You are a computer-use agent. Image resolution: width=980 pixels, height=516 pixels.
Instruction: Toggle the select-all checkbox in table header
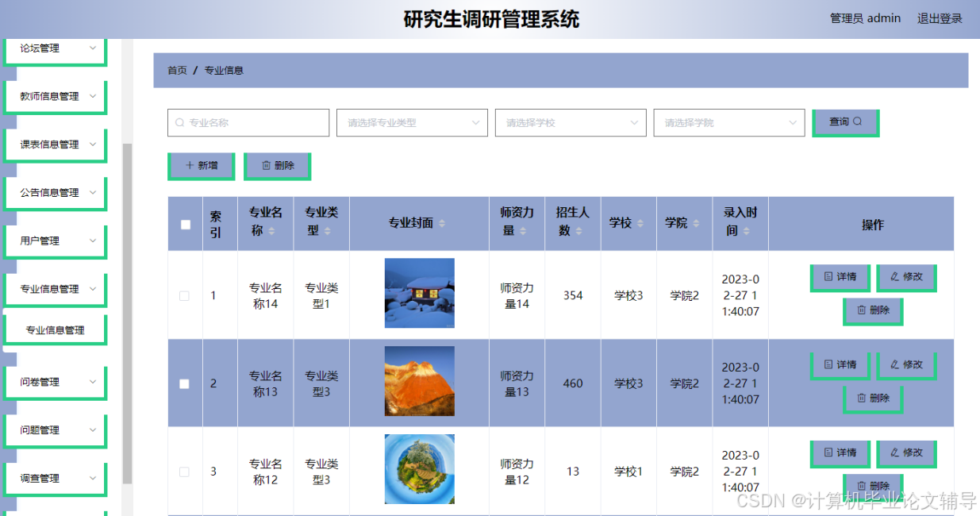185,224
